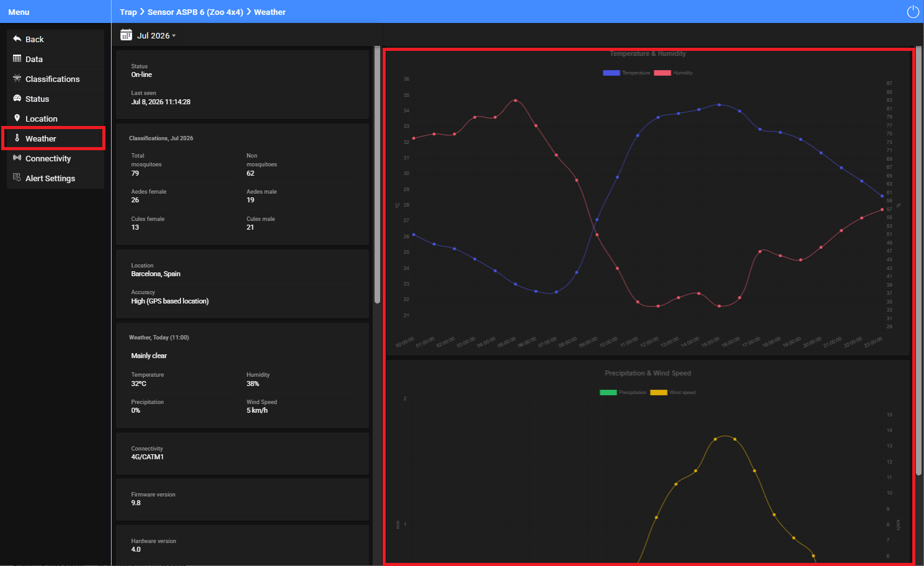Click the Menu header label

point(19,12)
